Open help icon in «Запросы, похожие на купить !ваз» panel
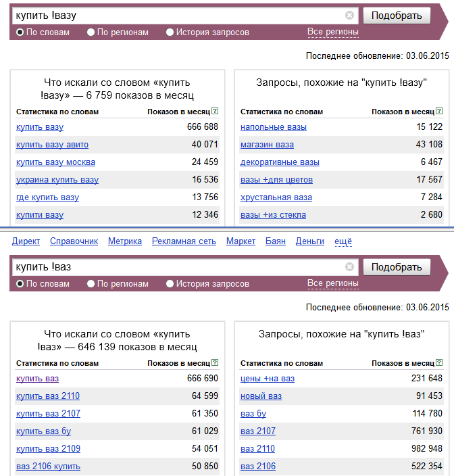454x476 pixels. coord(439,362)
